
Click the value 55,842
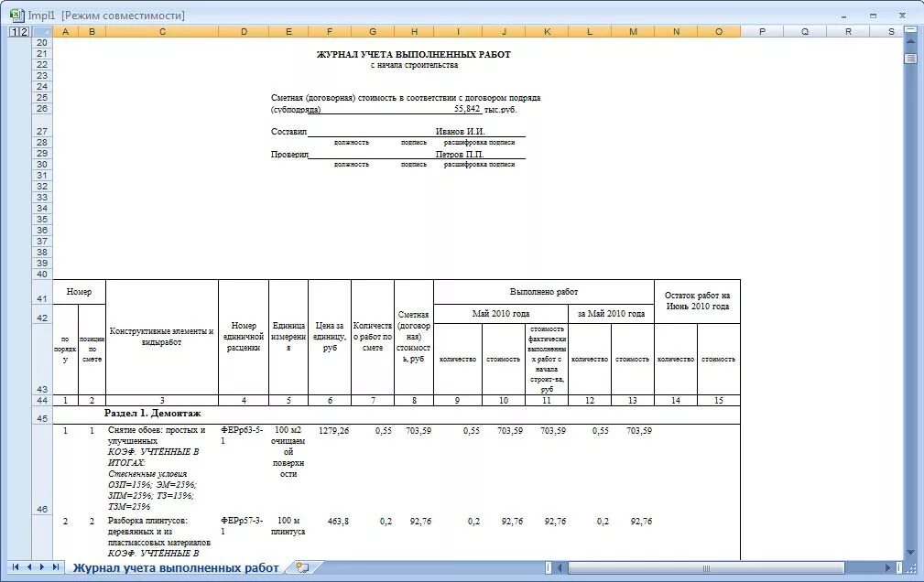click(467, 109)
